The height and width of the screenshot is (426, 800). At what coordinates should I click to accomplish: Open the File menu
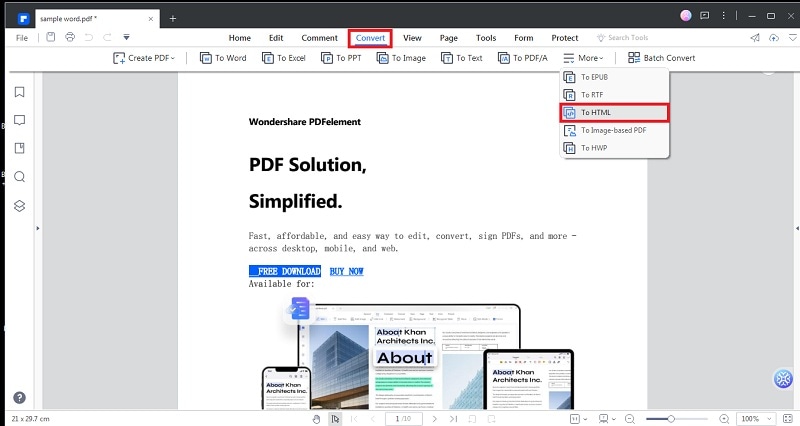pyautogui.click(x=22, y=38)
